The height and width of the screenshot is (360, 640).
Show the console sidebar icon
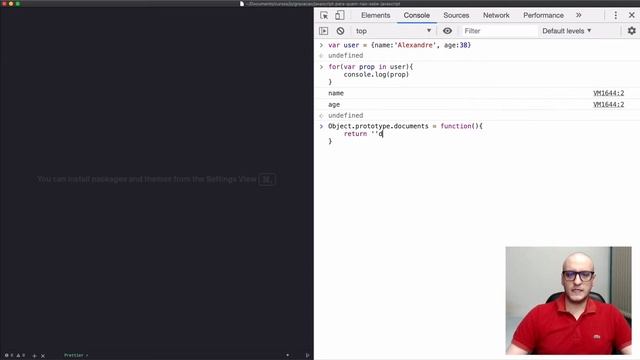324,31
